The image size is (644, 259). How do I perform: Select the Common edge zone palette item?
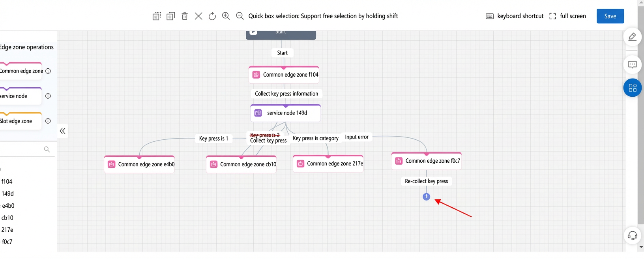[x=21, y=71]
